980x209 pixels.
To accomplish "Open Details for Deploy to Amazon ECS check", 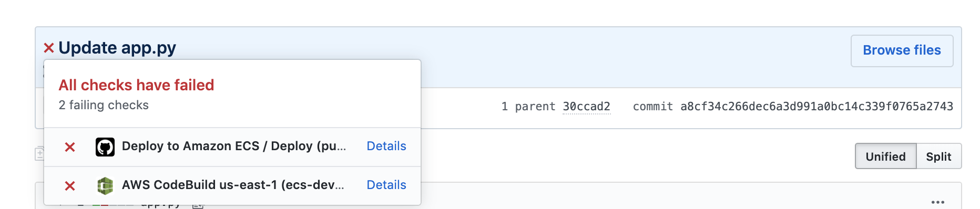I will coord(386,146).
